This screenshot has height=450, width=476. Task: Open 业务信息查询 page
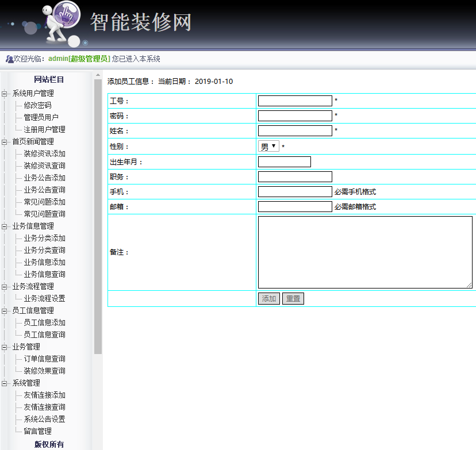pyautogui.click(x=45, y=274)
